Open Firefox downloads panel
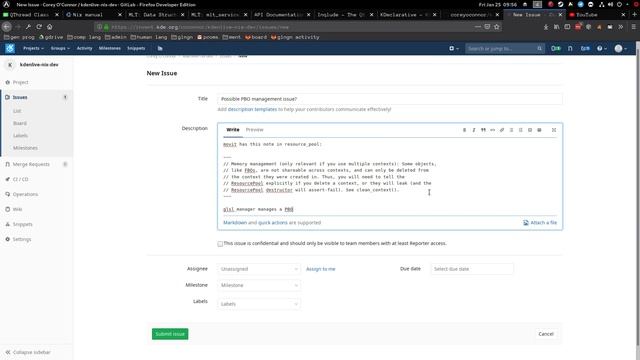 [x=546, y=27]
